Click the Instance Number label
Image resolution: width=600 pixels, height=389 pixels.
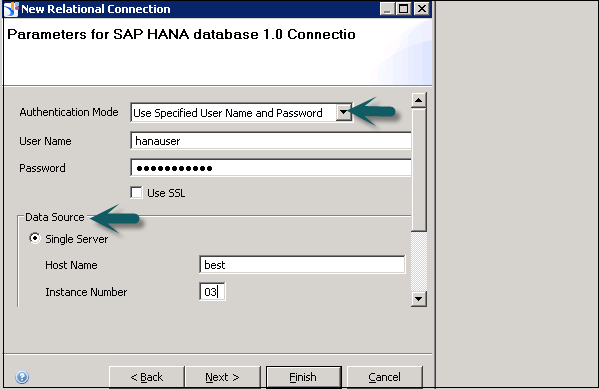tap(86, 292)
